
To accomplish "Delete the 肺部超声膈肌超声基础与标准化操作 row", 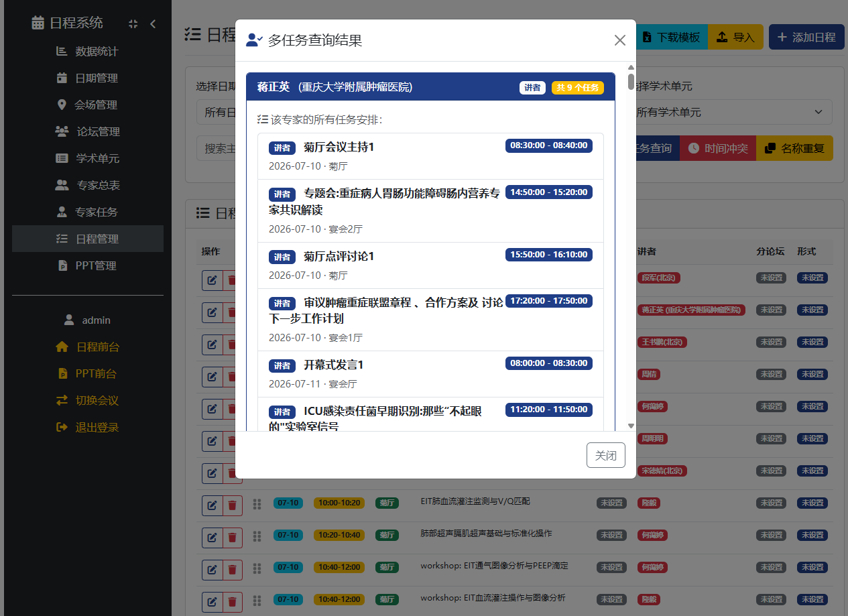I will tap(232, 538).
